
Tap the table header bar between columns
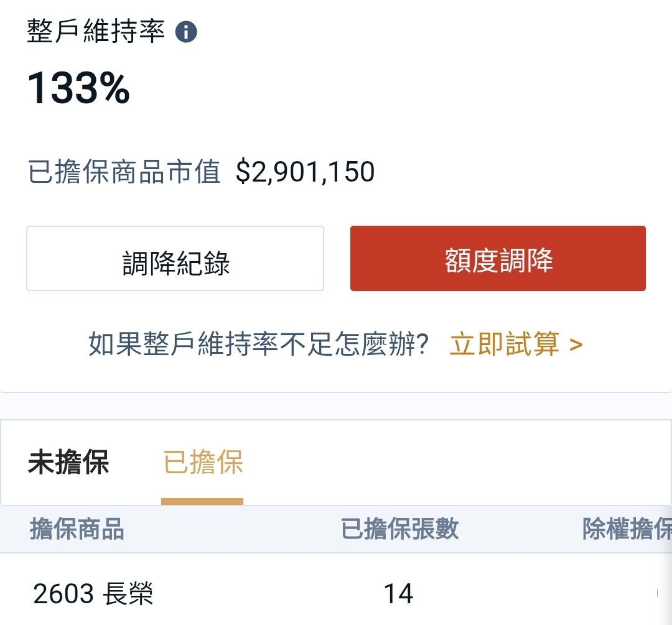pos(249,529)
